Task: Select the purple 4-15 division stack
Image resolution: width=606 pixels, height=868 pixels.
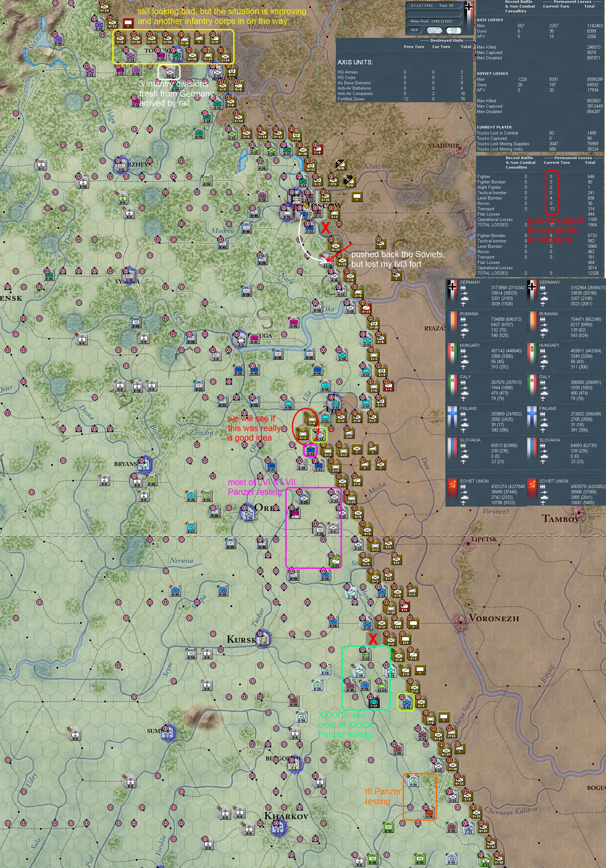Action: (99, 25)
